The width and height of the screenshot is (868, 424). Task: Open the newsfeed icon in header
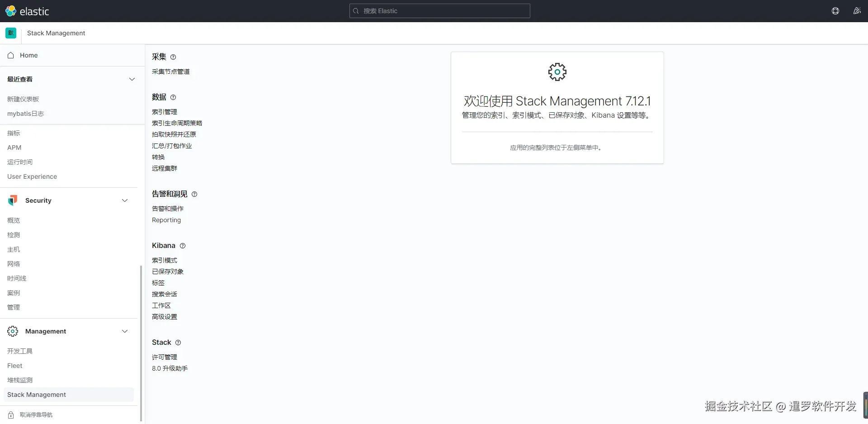tap(857, 11)
